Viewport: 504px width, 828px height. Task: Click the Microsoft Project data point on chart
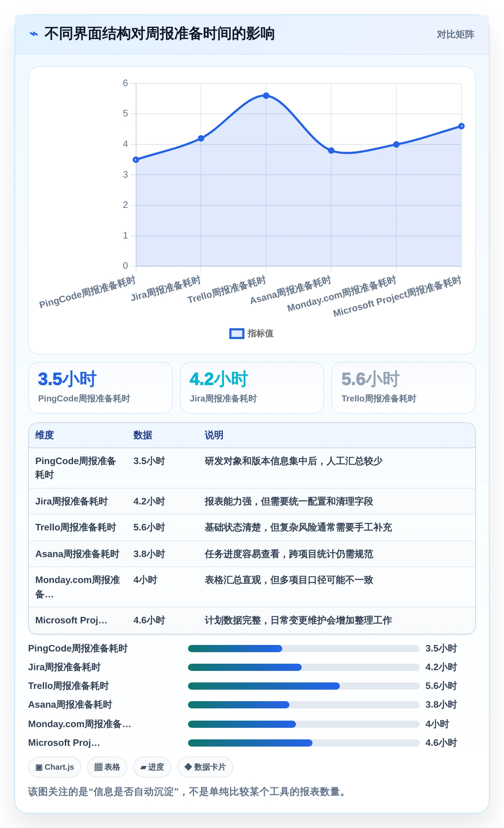[x=461, y=126]
